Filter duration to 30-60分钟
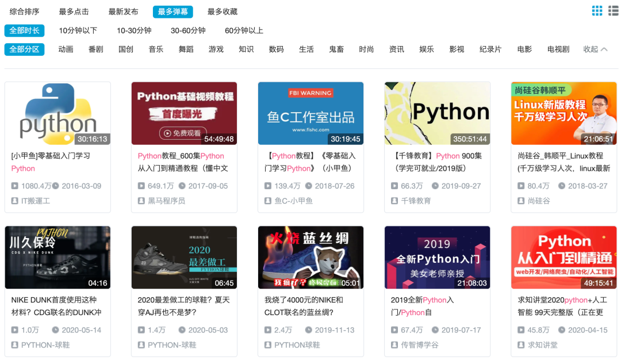The image size is (621, 364). click(x=188, y=30)
